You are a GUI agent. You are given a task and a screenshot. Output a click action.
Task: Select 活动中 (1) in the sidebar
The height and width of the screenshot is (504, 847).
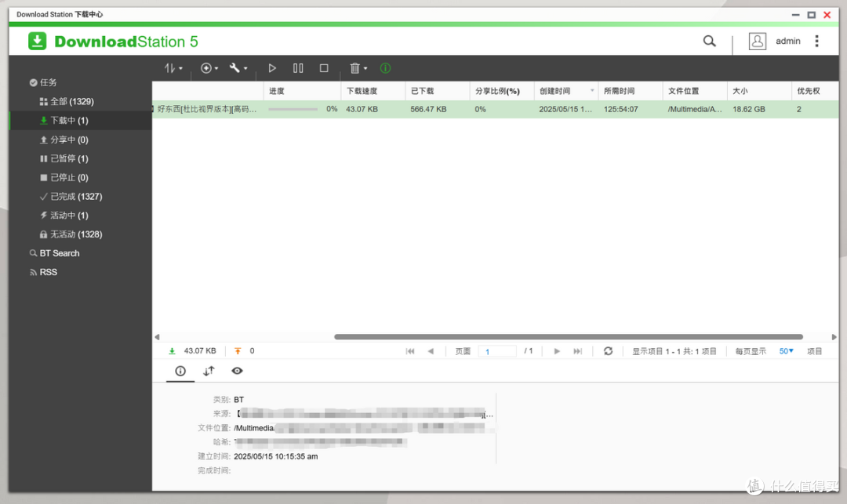tap(80, 216)
